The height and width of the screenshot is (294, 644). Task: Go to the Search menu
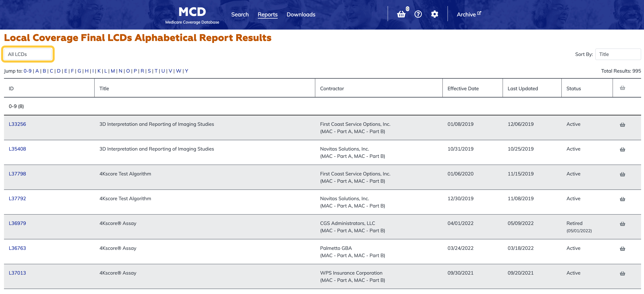point(240,14)
